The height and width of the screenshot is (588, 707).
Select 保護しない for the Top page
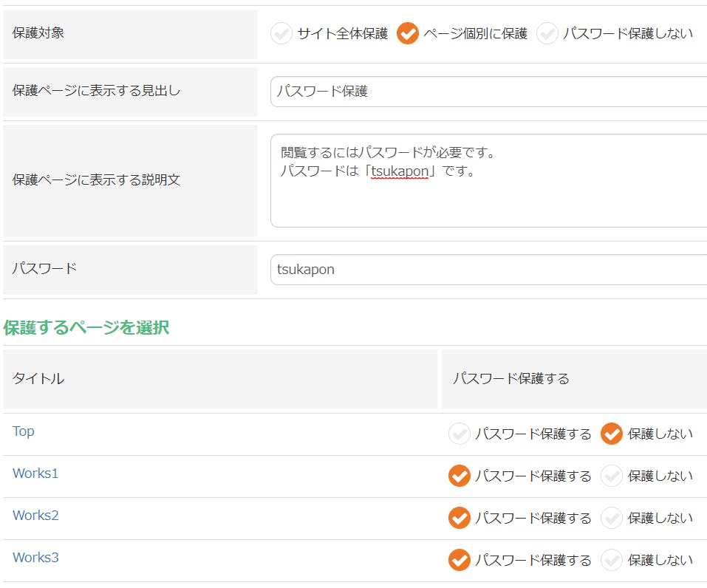click(x=612, y=434)
